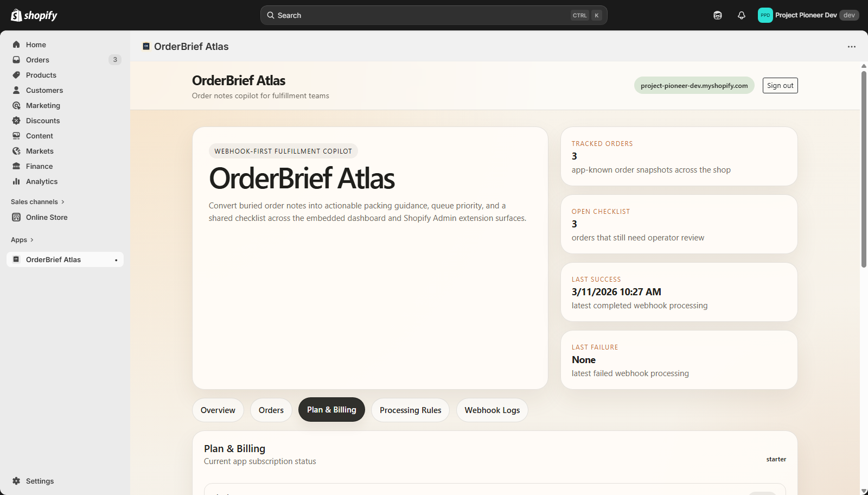Click the page vertical scrollbar
The image size is (868, 495).
[864, 169]
